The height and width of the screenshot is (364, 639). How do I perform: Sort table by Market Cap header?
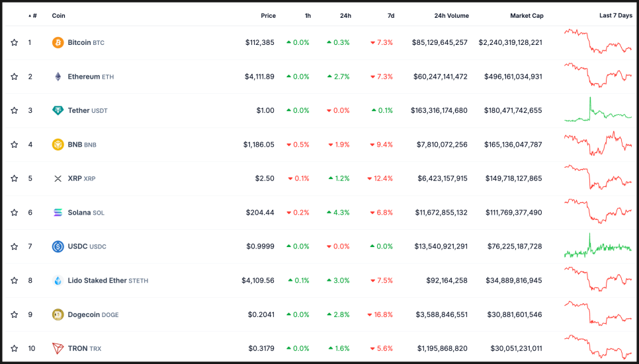[x=527, y=15]
